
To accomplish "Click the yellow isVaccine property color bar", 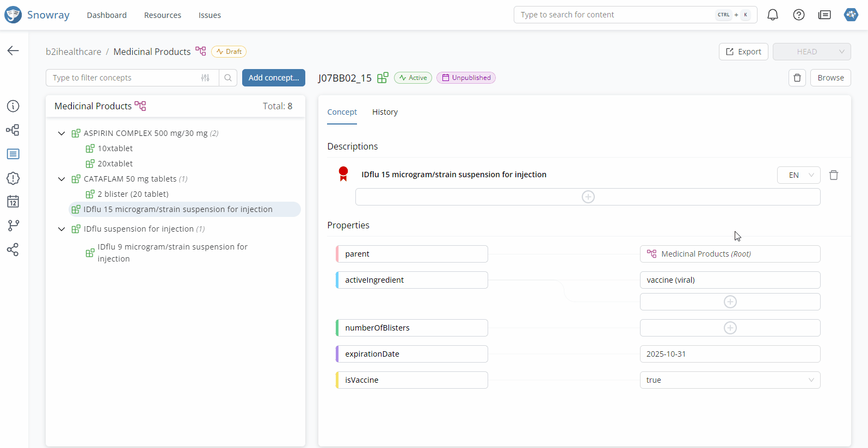I will (x=337, y=380).
